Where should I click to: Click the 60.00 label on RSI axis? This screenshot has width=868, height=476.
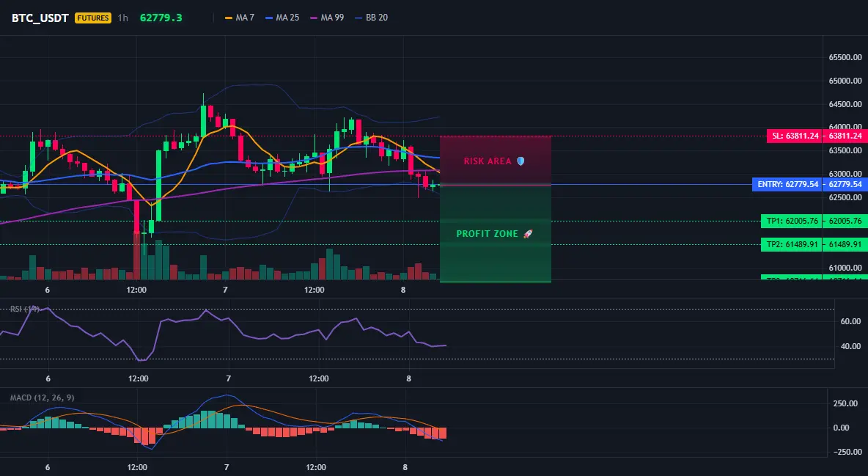click(x=850, y=321)
